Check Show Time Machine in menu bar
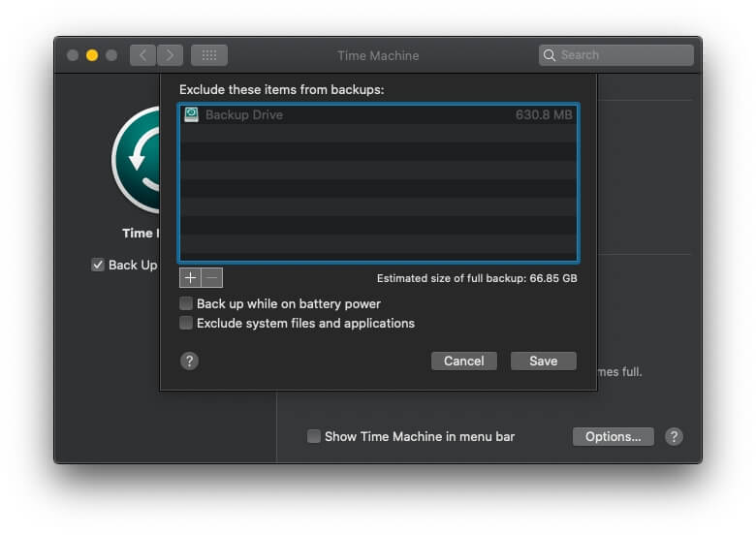Screen dimensions: 756x535 (314, 437)
